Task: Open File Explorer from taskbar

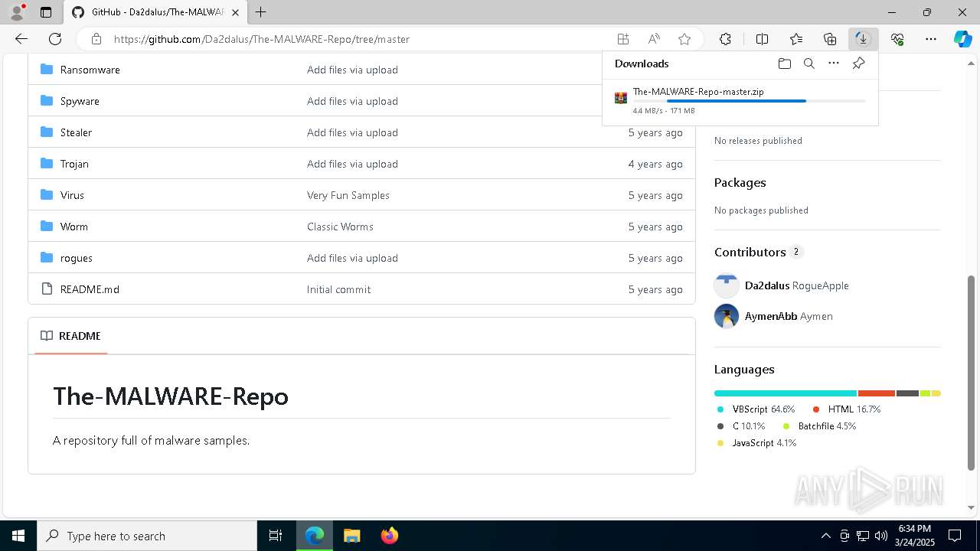Action: (351, 536)
